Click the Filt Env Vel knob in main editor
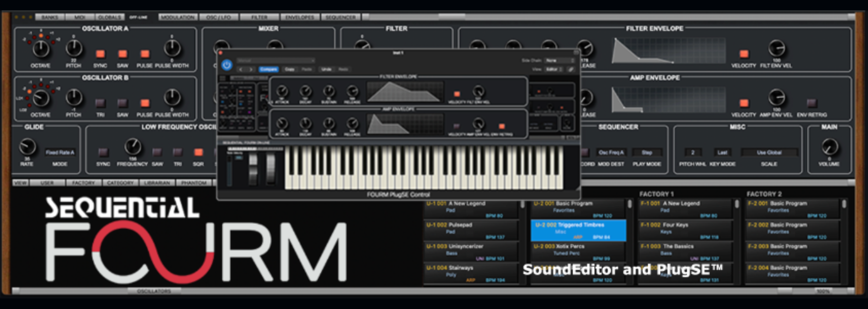The width and height of the screenshot is (868, 309). pyautogui.click(x=776, y=48)
